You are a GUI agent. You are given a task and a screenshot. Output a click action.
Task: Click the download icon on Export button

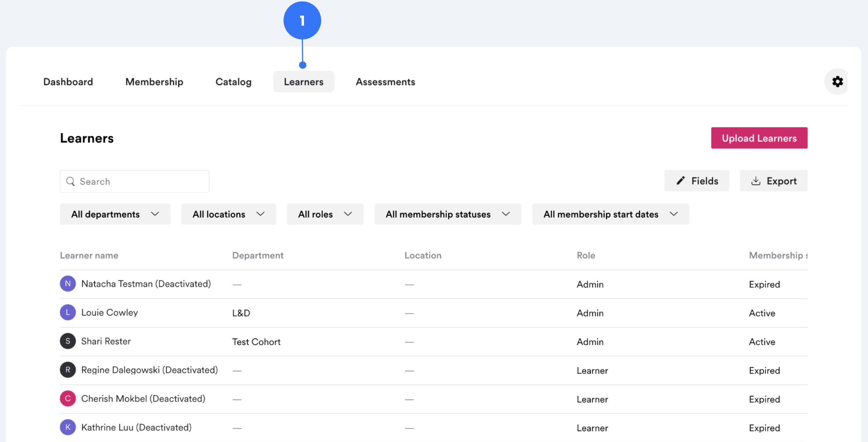756,181
